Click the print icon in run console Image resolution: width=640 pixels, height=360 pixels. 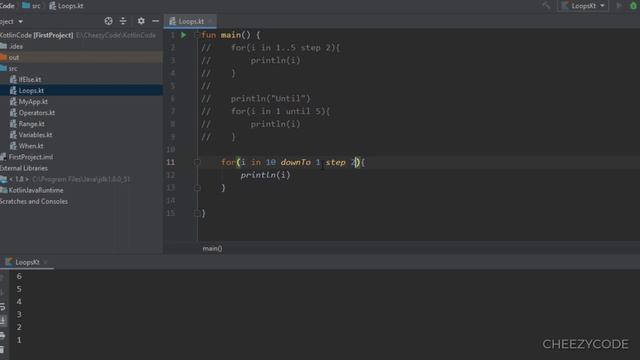pyautogui.click(x=3, y=336)
